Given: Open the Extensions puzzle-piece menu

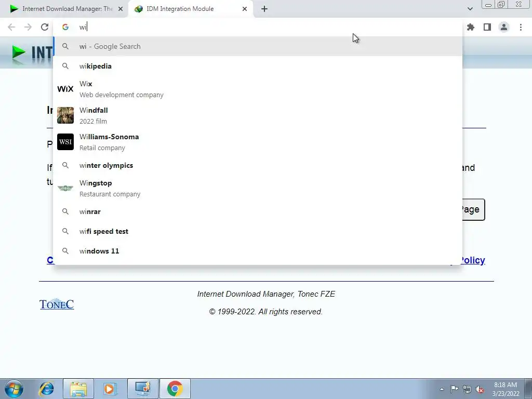Looking at the screenshot, I should (x=470, y=27).
